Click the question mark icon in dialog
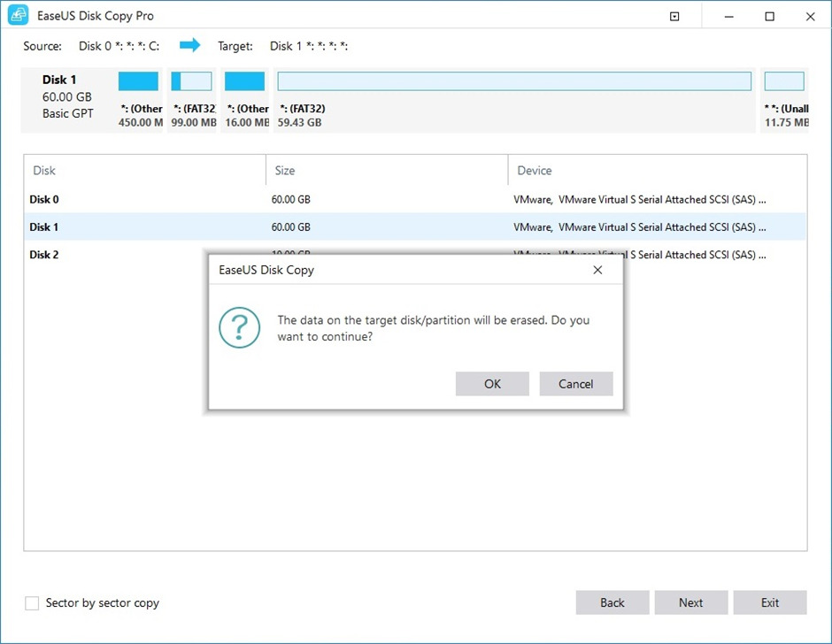Image resolution: width=832 pixels, height=644 pixels. pos(239,328)
